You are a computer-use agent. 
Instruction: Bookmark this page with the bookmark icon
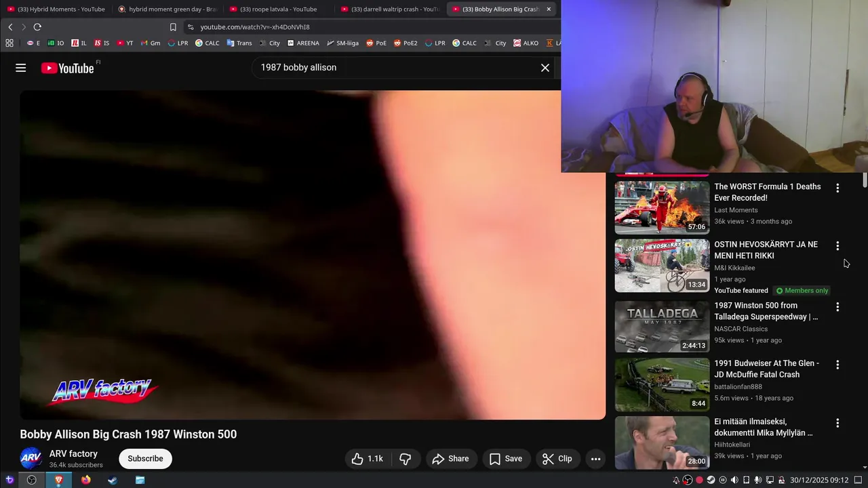(173, 27)
